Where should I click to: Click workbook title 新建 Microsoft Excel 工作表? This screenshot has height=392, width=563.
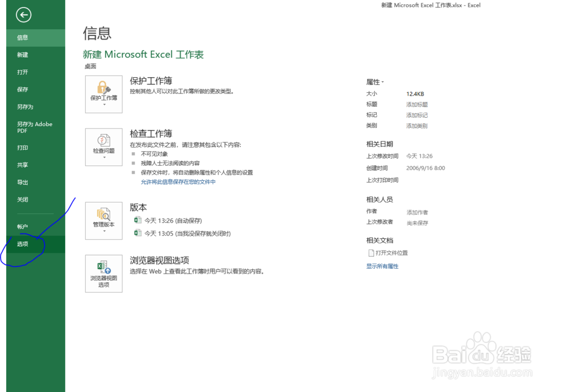coord(143,55)
